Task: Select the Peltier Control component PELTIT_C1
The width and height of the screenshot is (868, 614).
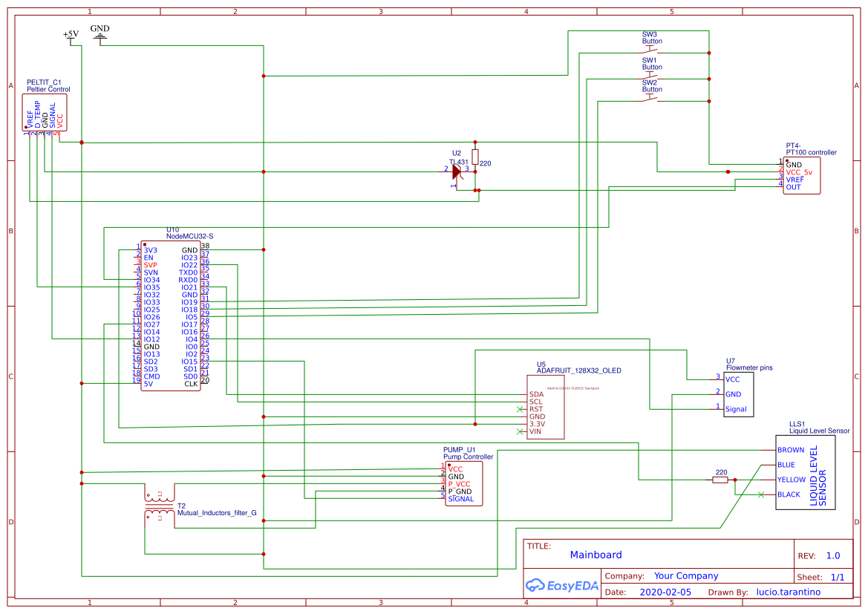Action: click(43, 111)
